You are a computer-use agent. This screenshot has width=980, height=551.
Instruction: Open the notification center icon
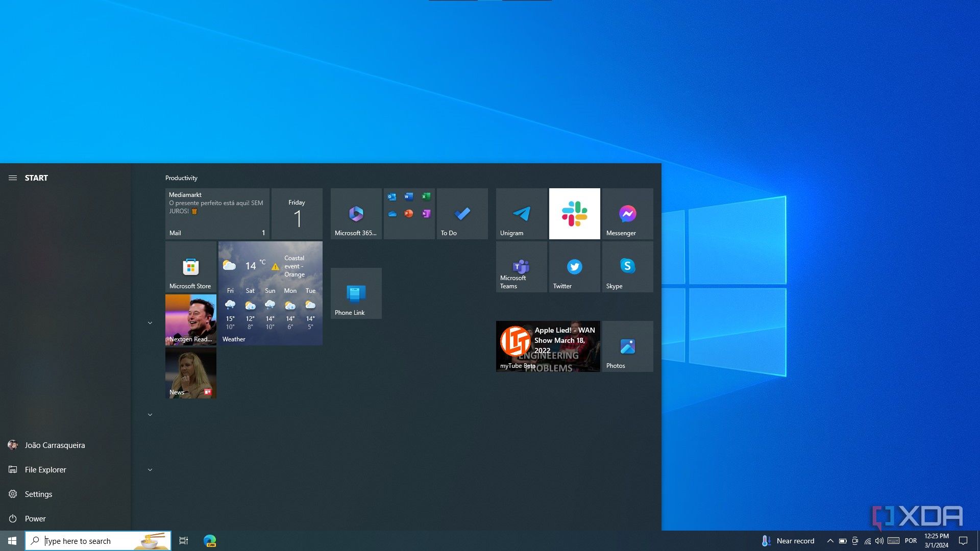coord(963,541)
